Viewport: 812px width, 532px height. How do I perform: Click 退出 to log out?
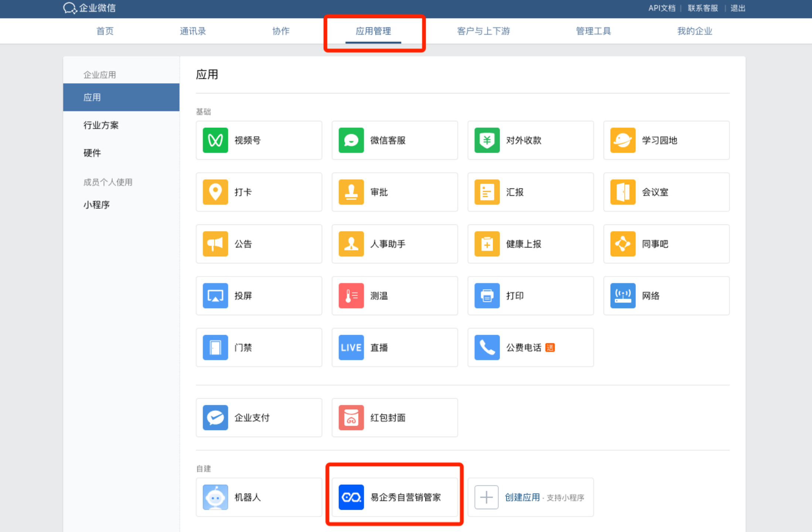click(738, 8)
